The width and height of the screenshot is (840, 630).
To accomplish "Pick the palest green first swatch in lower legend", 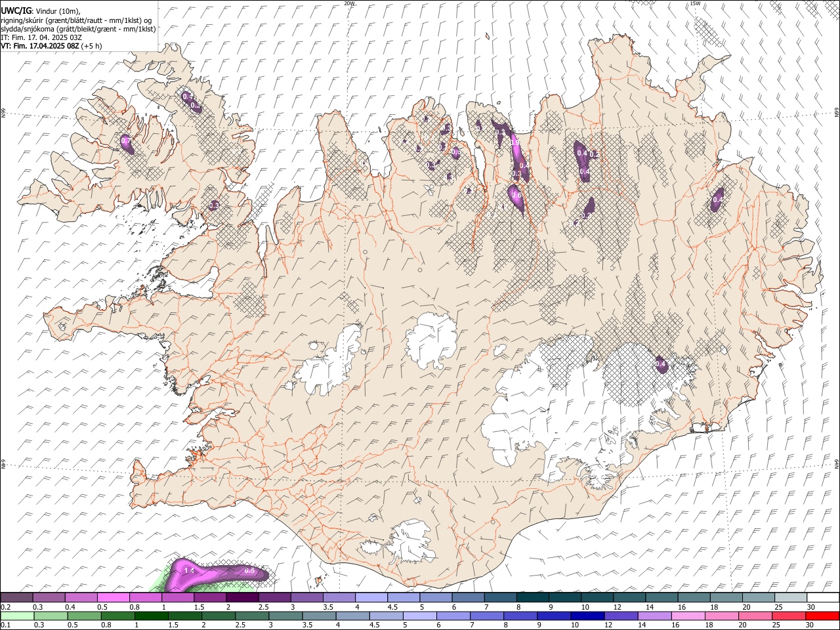I will 17,616.
